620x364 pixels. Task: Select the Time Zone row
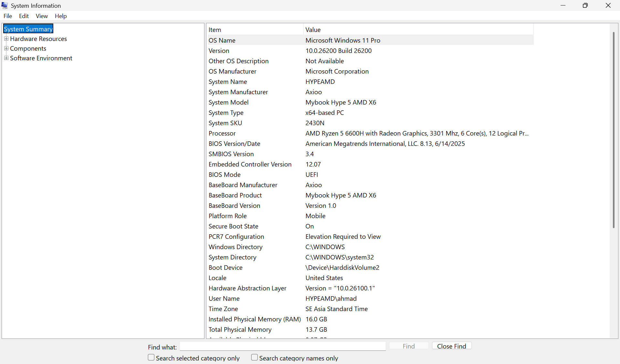pos(370,309)
